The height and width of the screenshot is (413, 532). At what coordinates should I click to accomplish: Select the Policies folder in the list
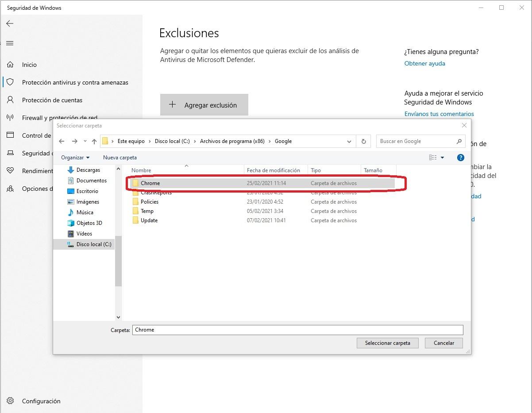[150, 202]
